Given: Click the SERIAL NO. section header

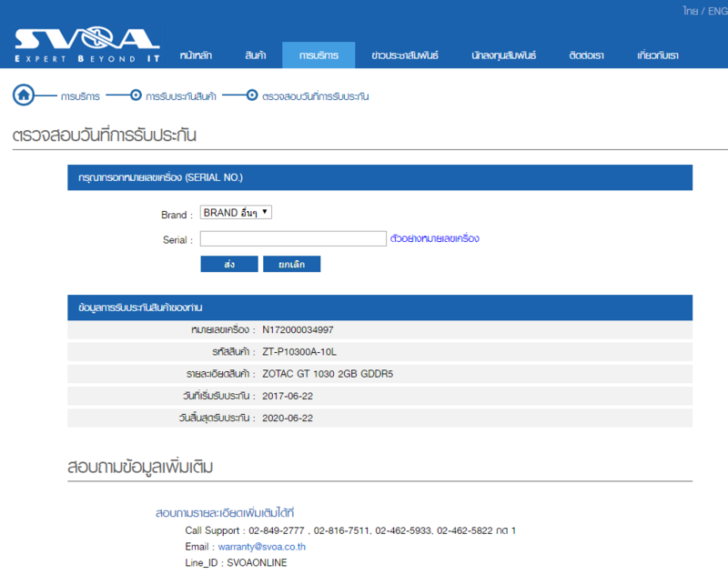Looking at the screenshot, I should tap(379, 177).
